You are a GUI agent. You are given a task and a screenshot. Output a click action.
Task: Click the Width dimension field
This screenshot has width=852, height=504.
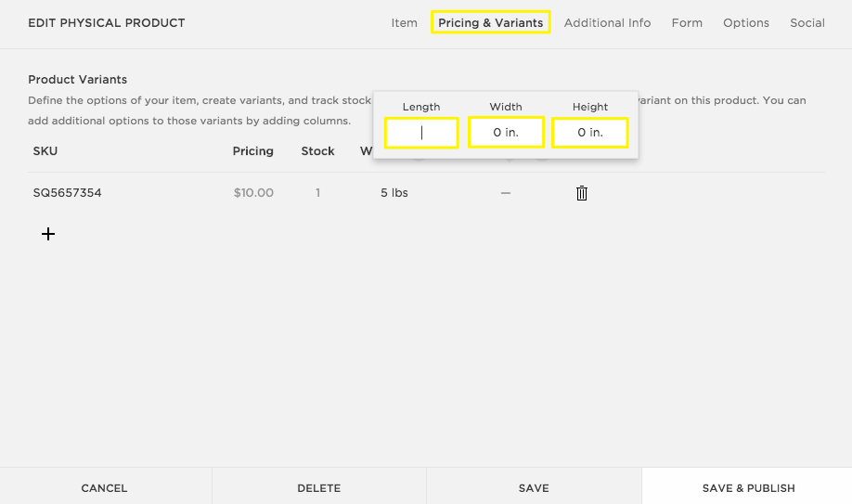[506, 133]
